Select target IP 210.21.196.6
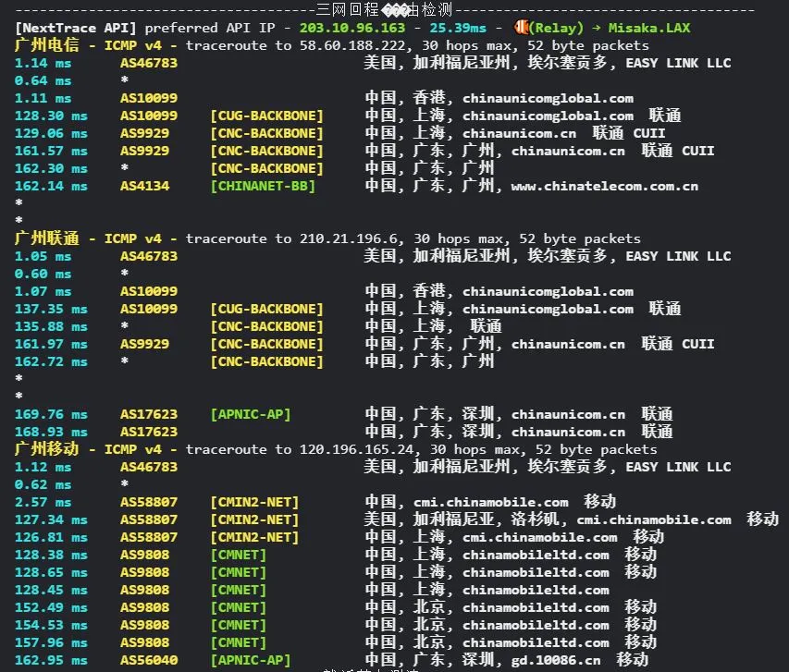 pos(348,238)
